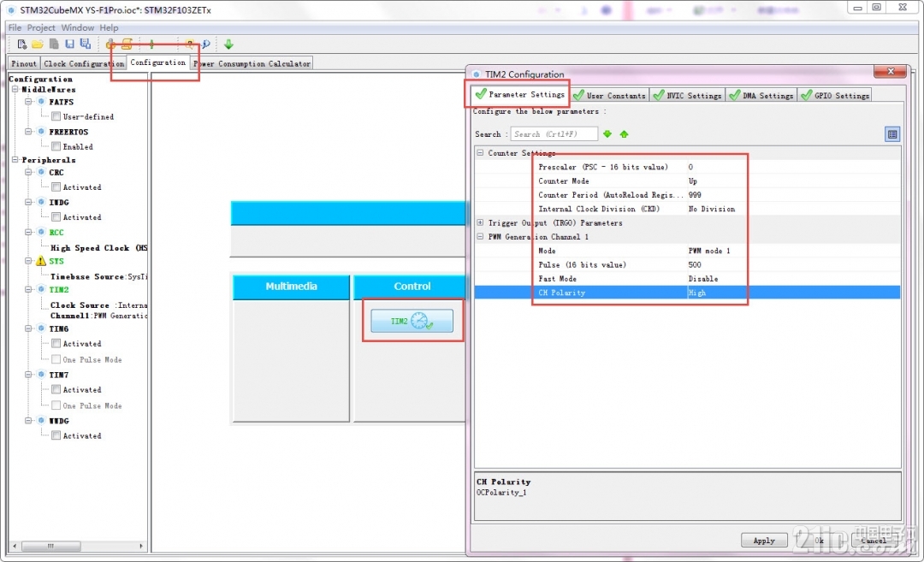The height and width of the screenshot is (562, 924).
Task: Tick the IWDG Activated checkbox
Action: (56, 216)
